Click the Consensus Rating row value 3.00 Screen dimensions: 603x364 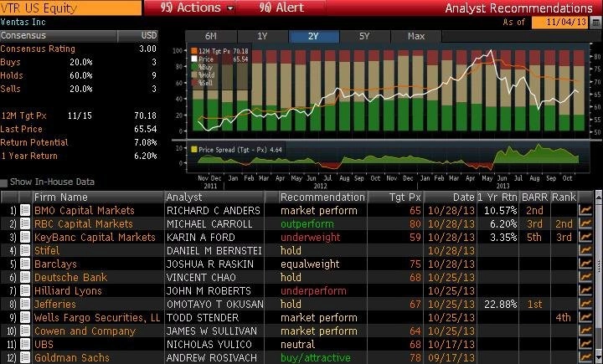pos(147,49)
